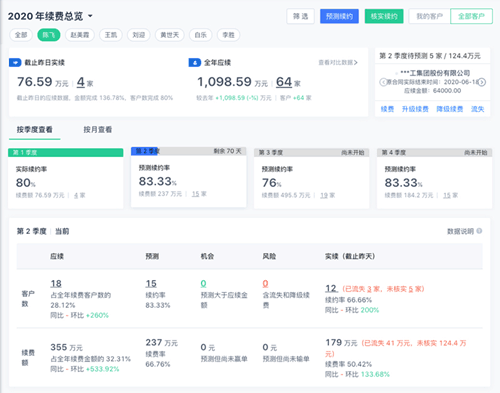Image resolution: width=500 pixels, height=393 pixels.
Task: Open the 未核实 5 家 link
Action: [x=410, y=289]
